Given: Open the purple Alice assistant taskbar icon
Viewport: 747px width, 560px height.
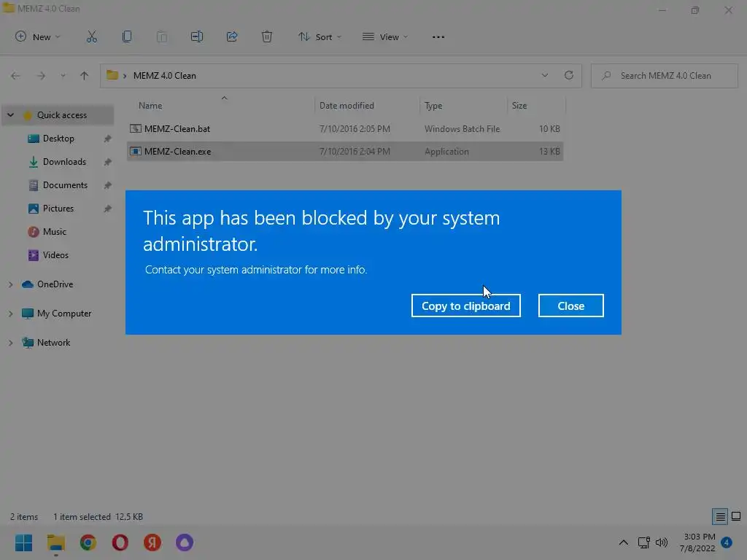Looking at the screenshot, I should (185, 542).
